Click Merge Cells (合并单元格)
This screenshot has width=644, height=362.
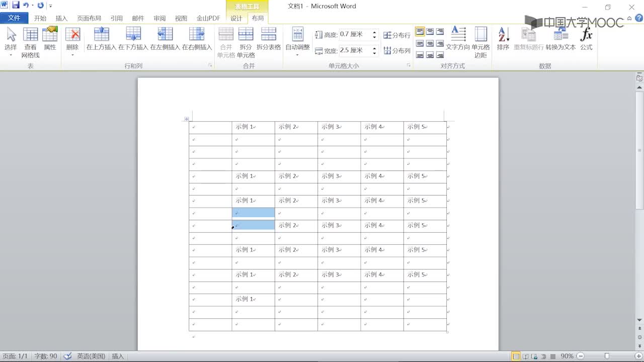click(x=226, y=42)
